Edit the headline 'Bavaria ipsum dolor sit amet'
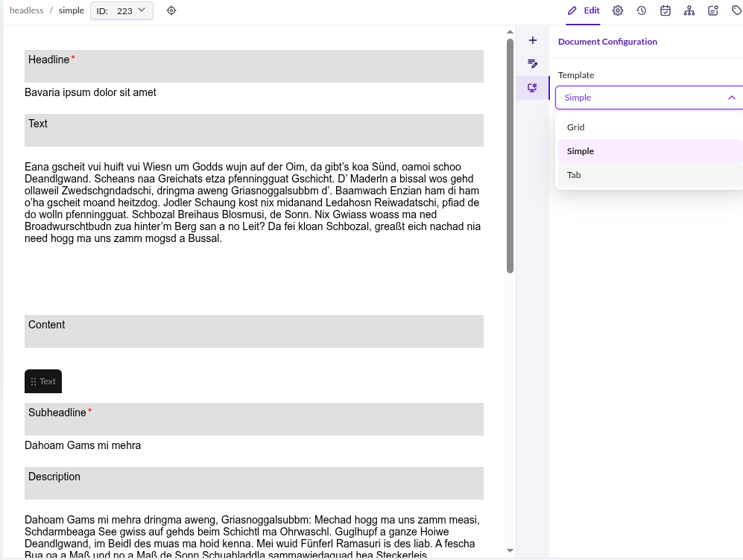 click(90, 92)
